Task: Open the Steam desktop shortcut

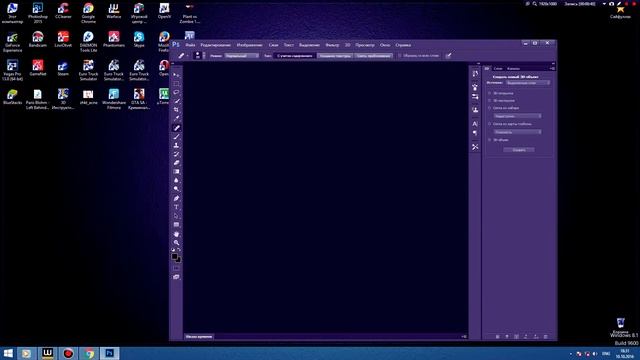Action: [63, 68]
